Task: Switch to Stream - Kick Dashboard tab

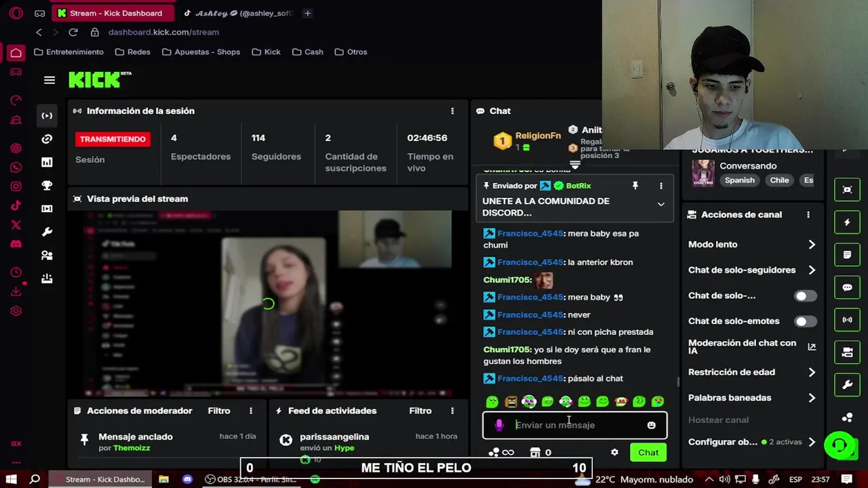Action: [112, 13]
